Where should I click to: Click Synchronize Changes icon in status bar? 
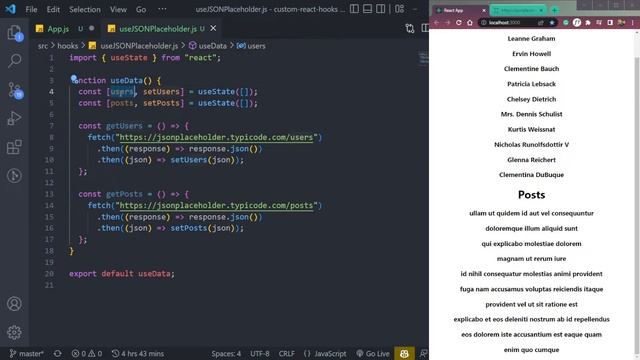[x=58, y=353]
